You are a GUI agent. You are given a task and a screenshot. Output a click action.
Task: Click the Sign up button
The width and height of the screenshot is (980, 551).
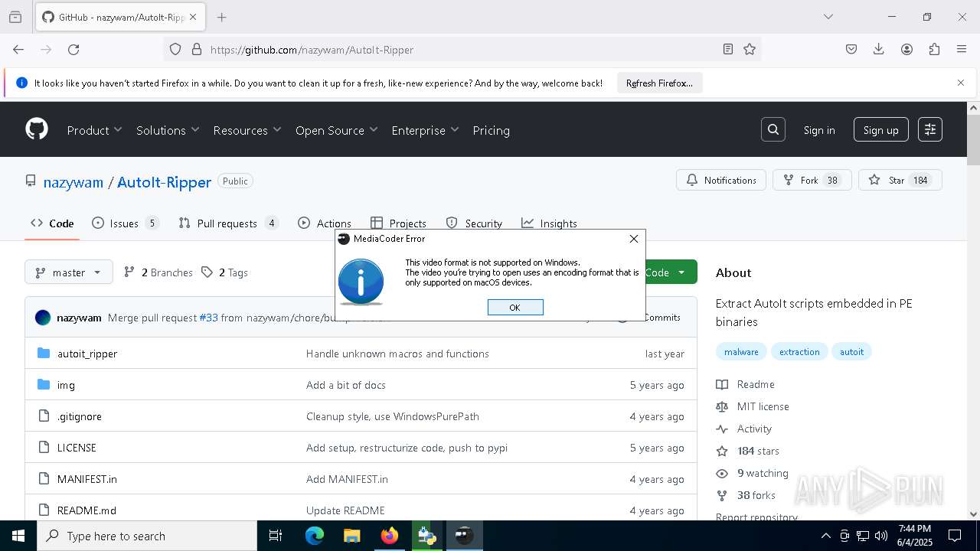pyautogui.click(x=881, y=130)
